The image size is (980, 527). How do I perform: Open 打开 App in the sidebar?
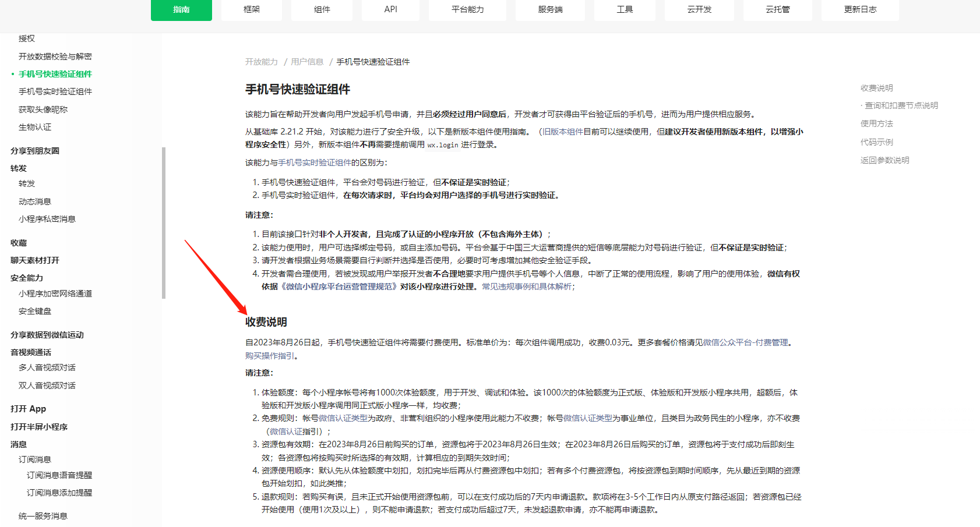click(x=28, y=409)
